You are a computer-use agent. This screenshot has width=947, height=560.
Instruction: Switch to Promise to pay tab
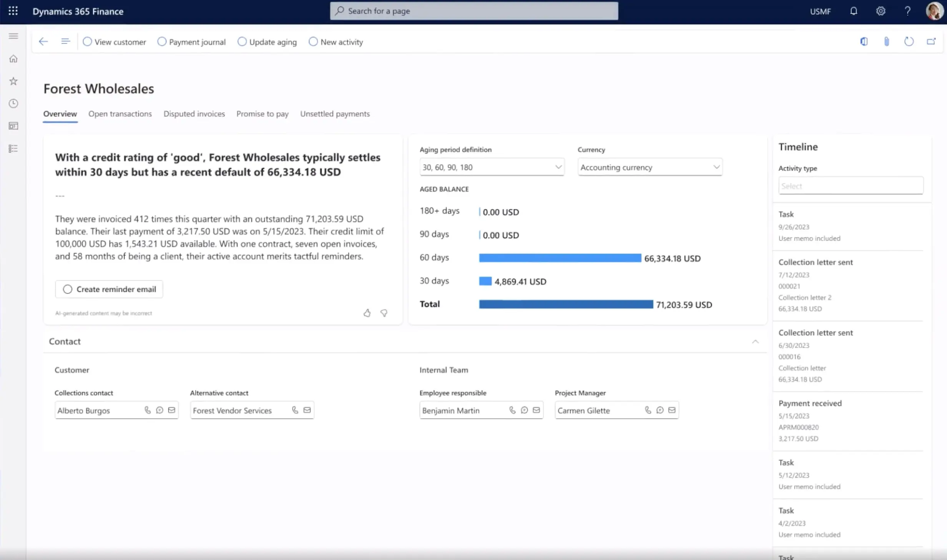(x=263, y=114)
